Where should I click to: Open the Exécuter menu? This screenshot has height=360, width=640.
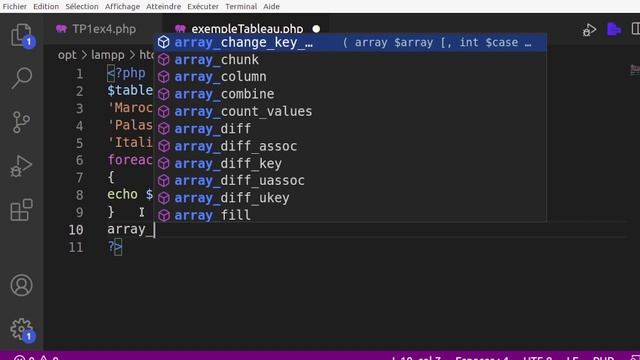pyautogui.click(x=203, y=7)
